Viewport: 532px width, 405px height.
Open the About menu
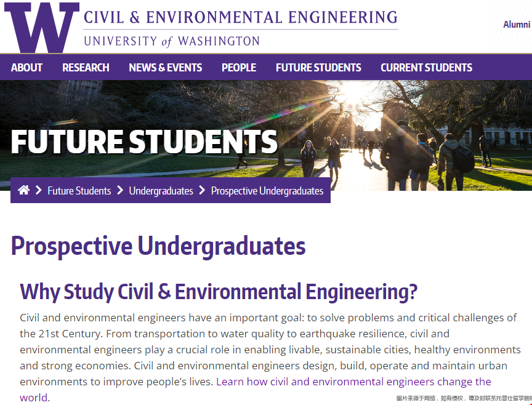tap(26, 68)
